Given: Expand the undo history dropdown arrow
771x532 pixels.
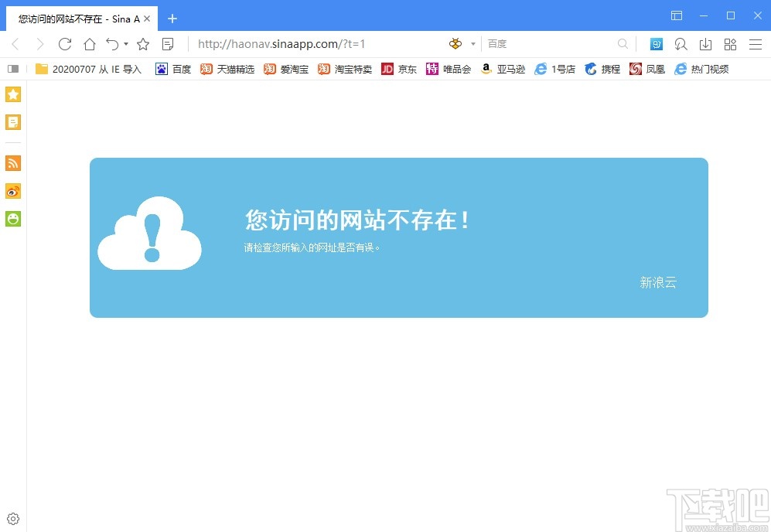Looking at the screenshot, I should point(125,44).
